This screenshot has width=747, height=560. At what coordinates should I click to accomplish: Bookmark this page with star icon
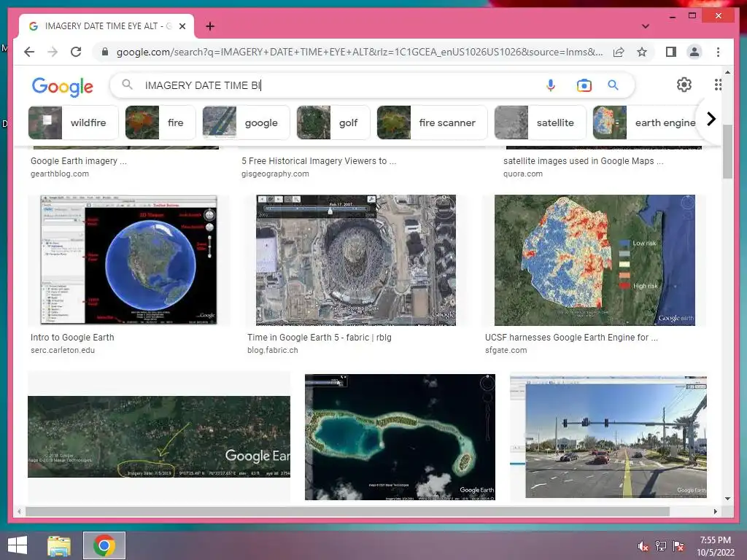(642, 52)
